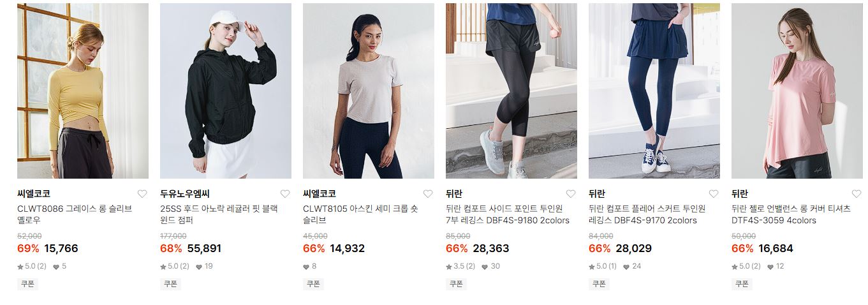Open navy flare skirt leggings product image
This screenshot has width=868, height=305.
[x=654, y=91]
